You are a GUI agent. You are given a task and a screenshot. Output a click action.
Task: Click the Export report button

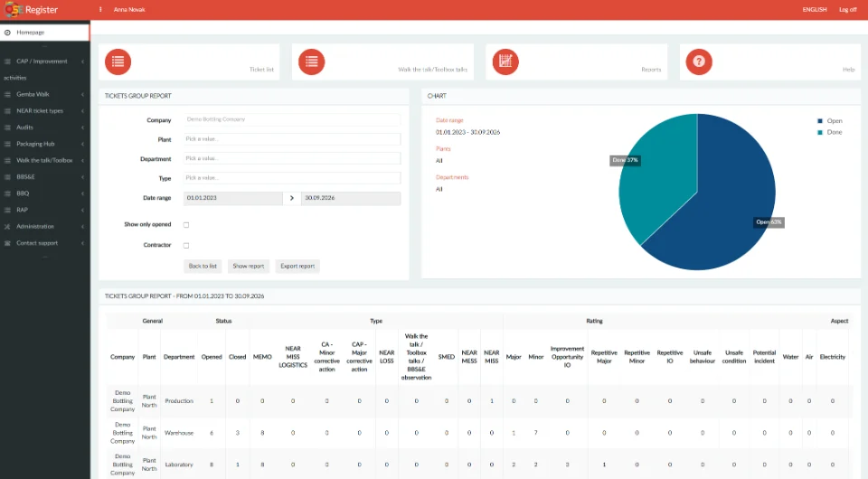pyautogui.click(x=297, y=266)
